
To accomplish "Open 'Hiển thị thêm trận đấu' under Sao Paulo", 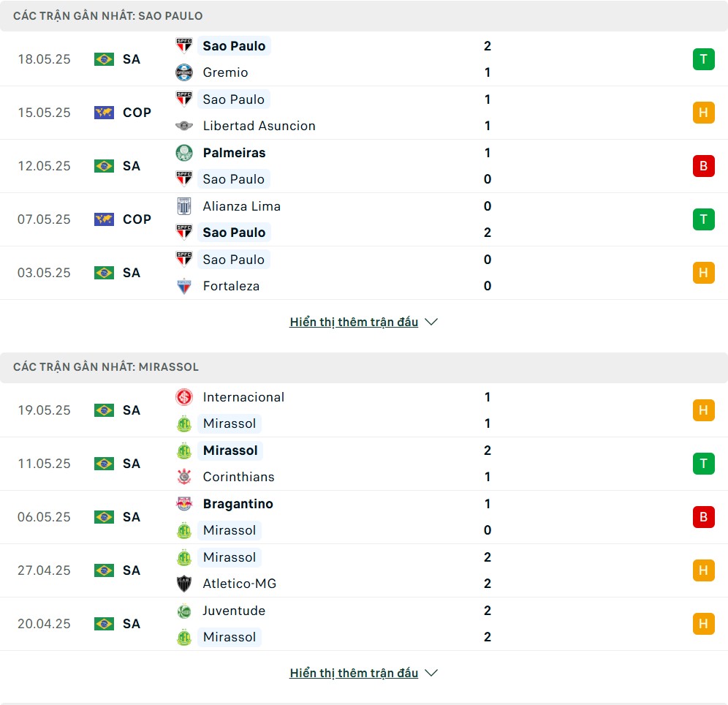I will (x=354, y=322).
